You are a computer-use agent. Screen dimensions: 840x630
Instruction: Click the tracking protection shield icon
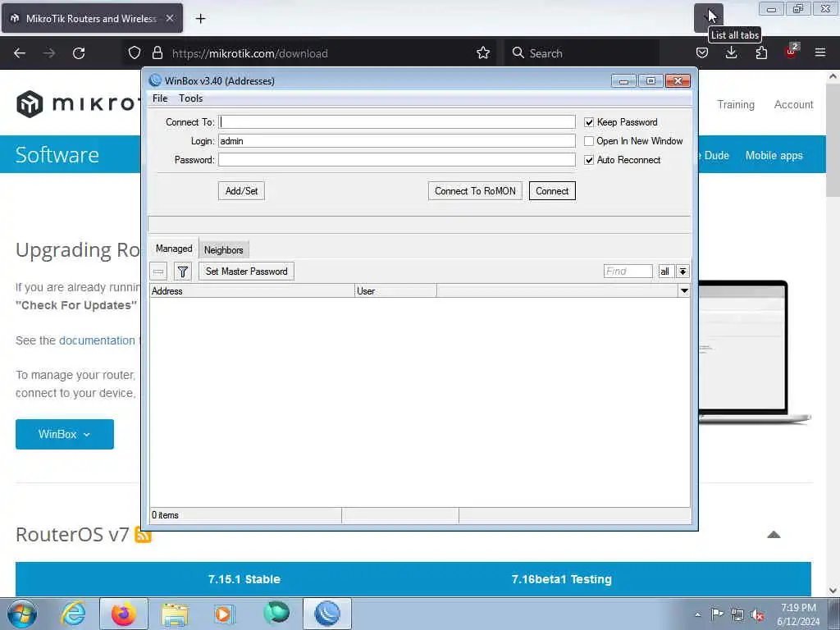(x=135, y=53)
